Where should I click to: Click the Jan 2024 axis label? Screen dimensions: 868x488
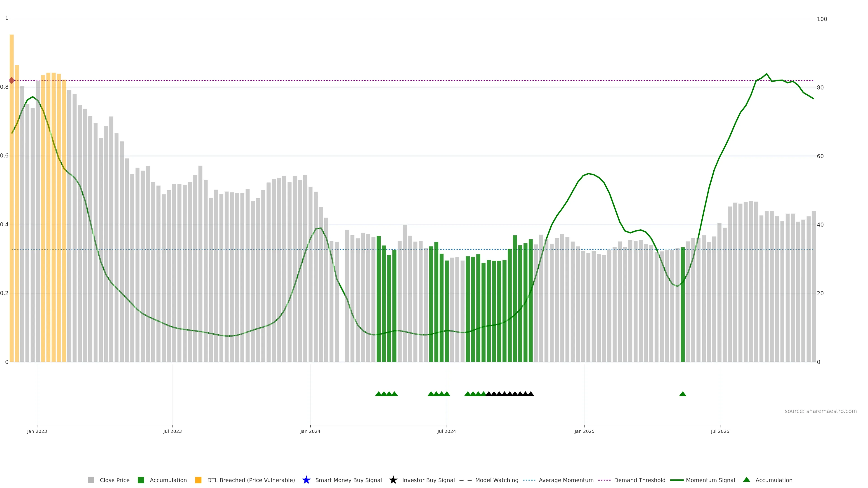310,431
